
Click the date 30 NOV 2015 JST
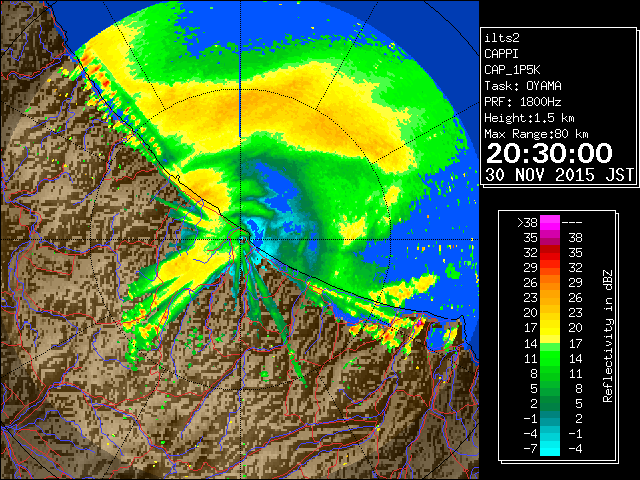click(x=560, y=175)
